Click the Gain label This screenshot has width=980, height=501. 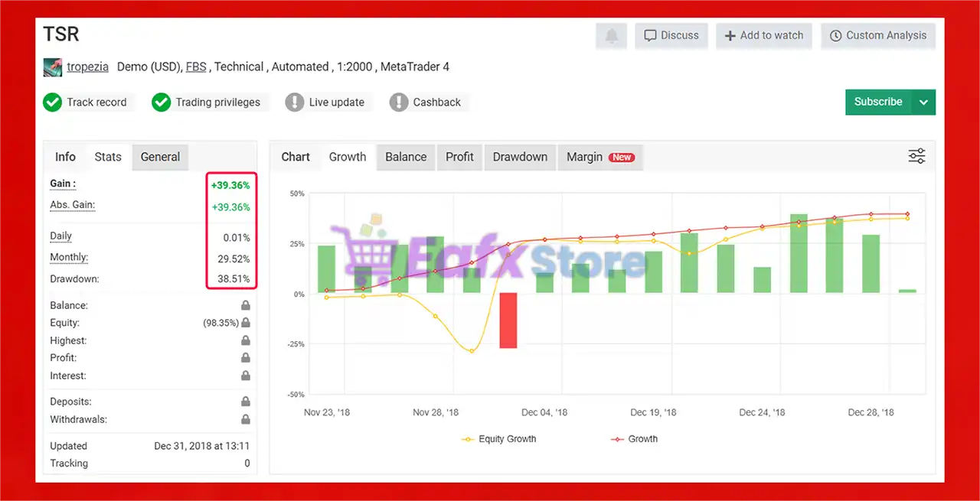pos(63,184)
